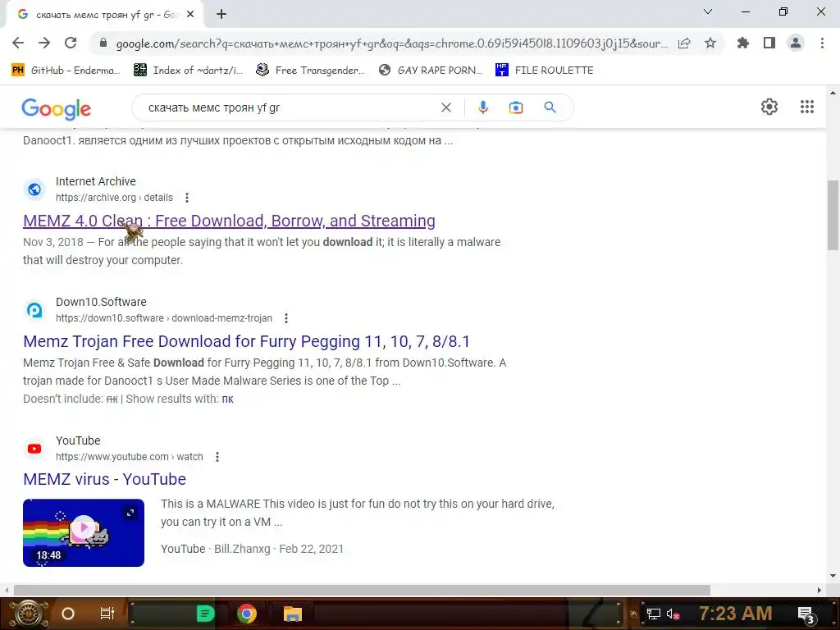Go back to the previous page
Image resolution: width=840 pixels, height=630 pixels.
[18, 43]
